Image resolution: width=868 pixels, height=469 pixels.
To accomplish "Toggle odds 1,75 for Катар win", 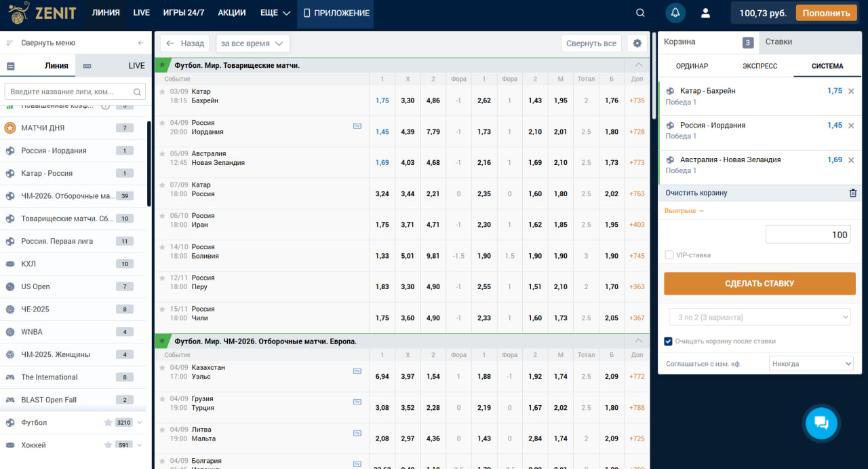I will coord(382,100).
